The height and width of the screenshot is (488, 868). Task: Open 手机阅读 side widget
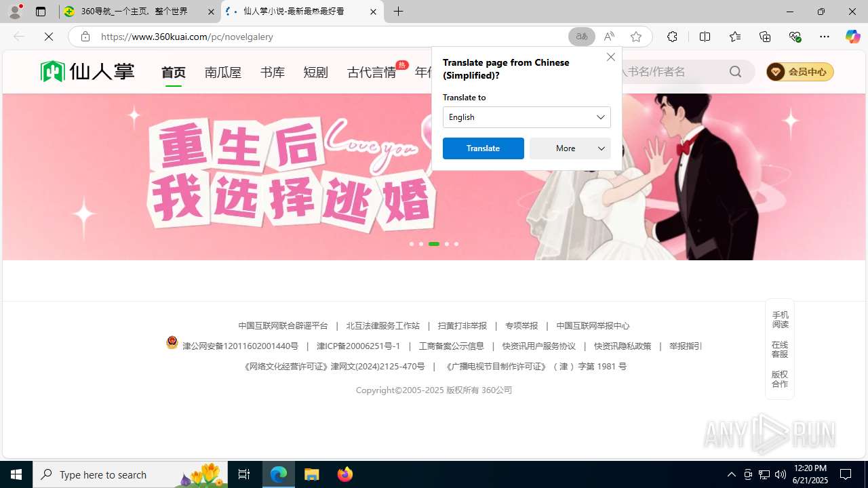click(x=780, y=319)
